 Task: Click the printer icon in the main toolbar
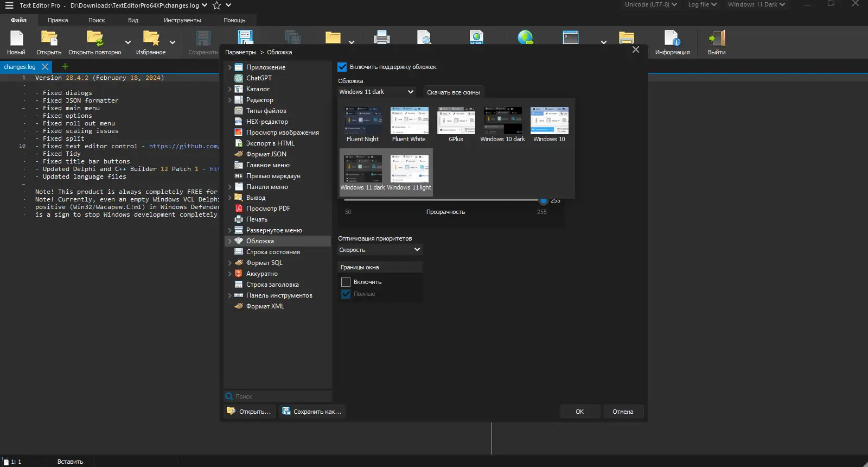click(x=382, y=37)
